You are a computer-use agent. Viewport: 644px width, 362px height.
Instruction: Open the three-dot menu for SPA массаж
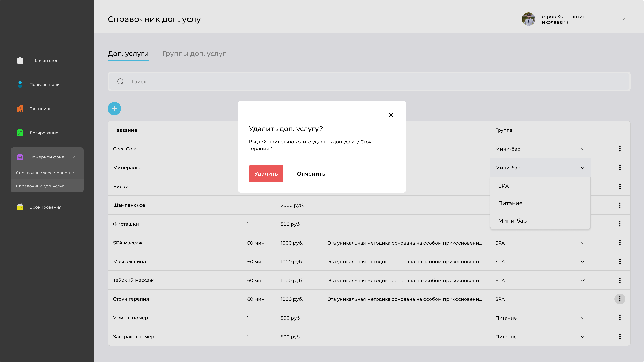click(x=620, y=243)
